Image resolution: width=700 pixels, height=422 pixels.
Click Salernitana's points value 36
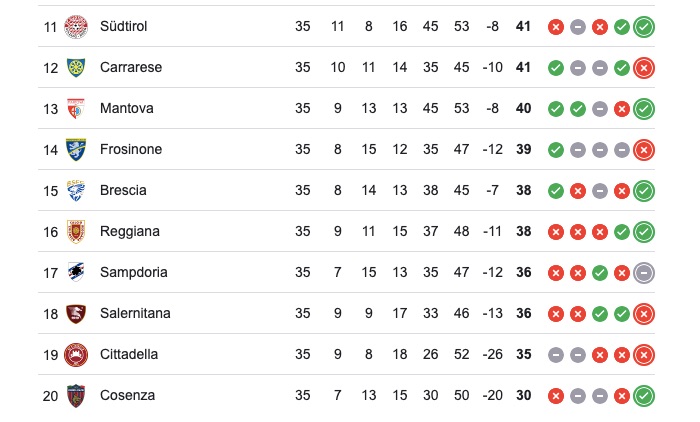[x=522, y=313]
